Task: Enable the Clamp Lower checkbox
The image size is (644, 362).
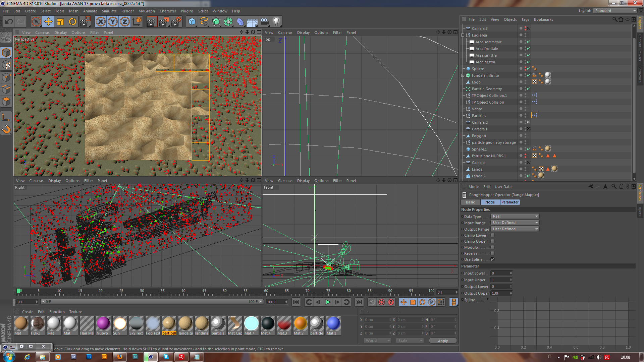Action: click(492, 235)
